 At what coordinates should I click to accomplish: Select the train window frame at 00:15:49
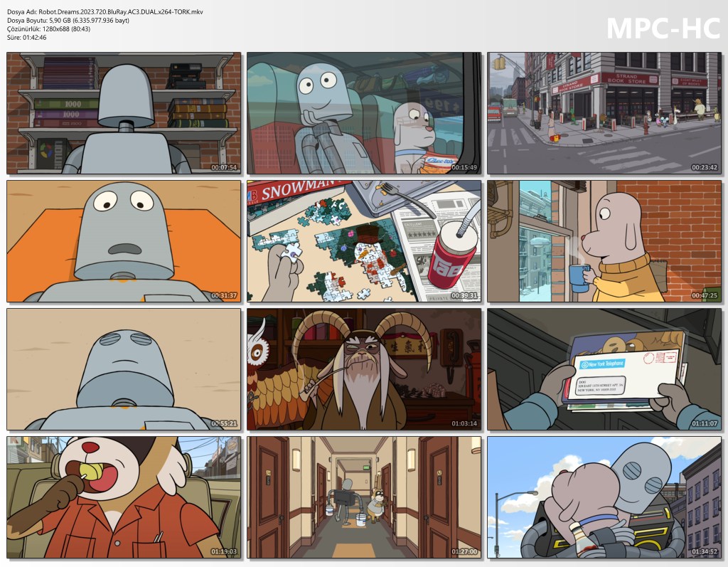click(x=364, y=113)
